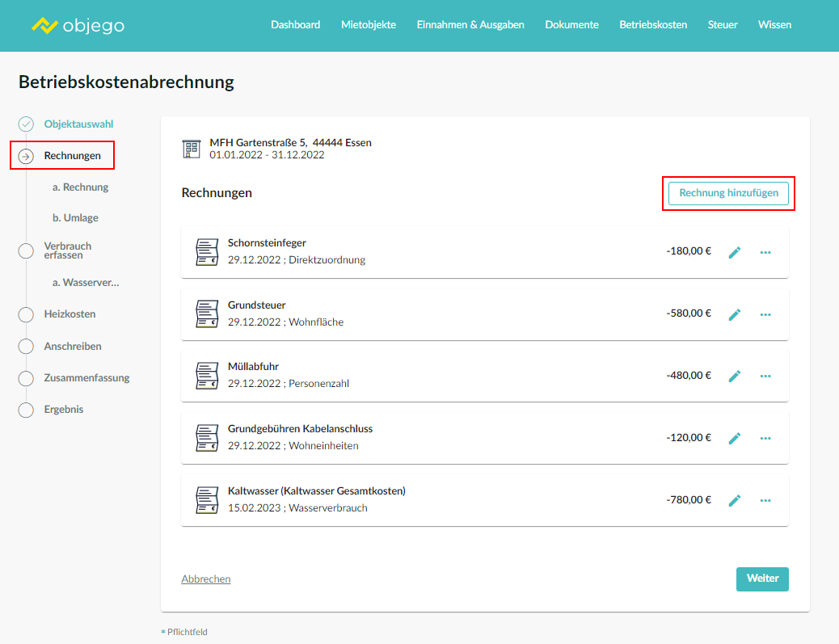The image size is (839, 644).
Task: Open more options for Schornsteinfeger invoice
Action: pos(765,252)
